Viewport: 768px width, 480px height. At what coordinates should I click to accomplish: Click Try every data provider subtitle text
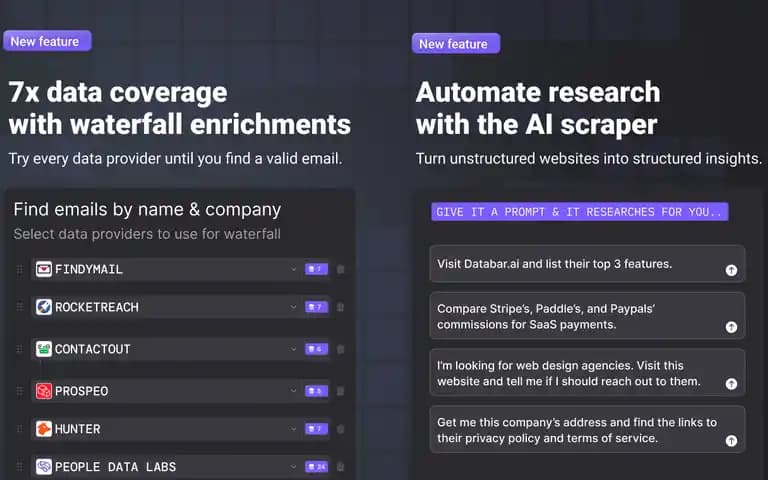tap(175, 159)
